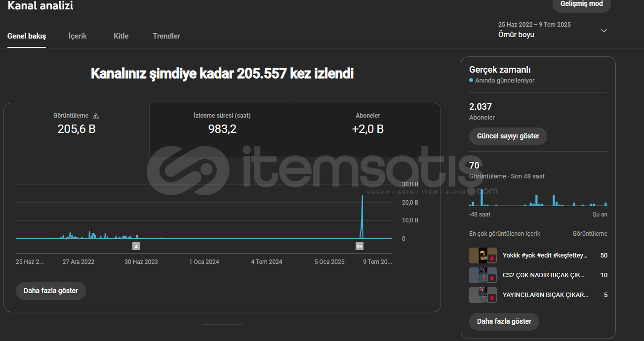Click the YAYINCILARIN BIÇAK ÇIKAR title

pyautogui.click(x=545, y=295)
